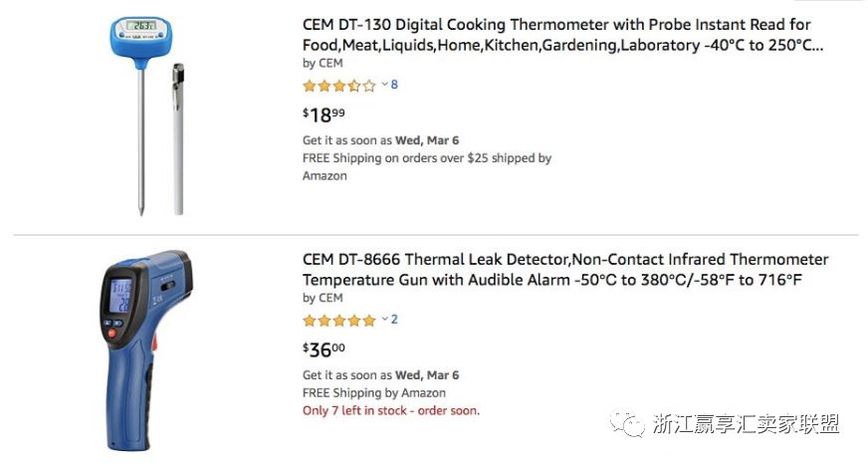
Task: Expand the rating breakdown chevron for DT-130
Action: (384, 85)
